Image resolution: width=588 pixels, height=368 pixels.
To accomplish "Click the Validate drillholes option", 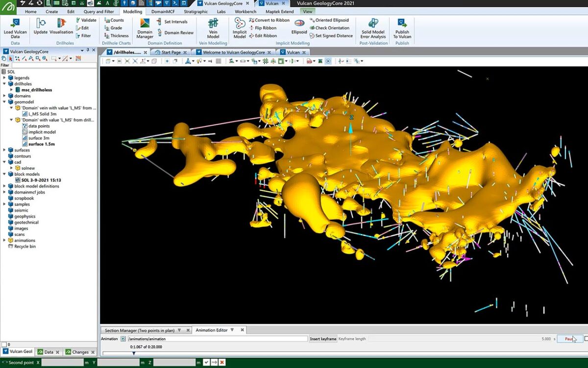I will pos(86,20).
